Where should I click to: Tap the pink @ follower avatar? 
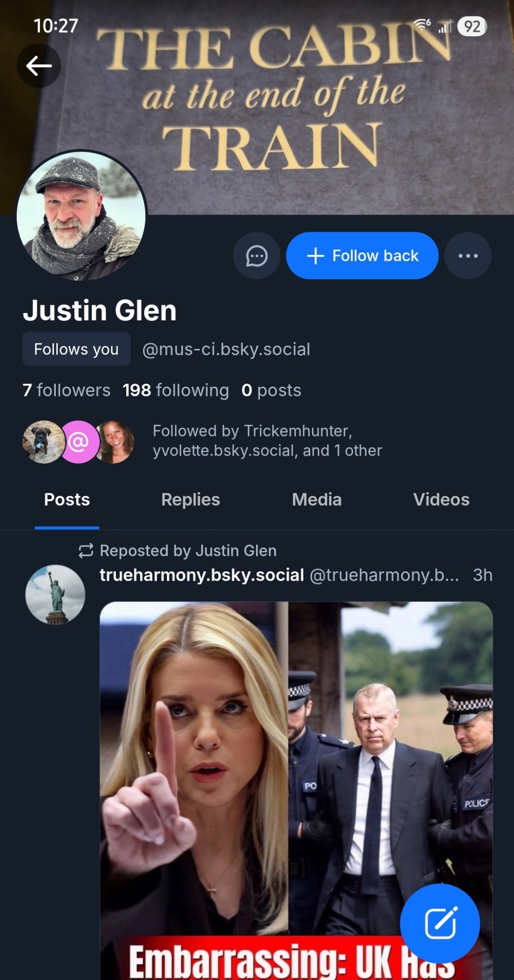(x=79, y=442)
